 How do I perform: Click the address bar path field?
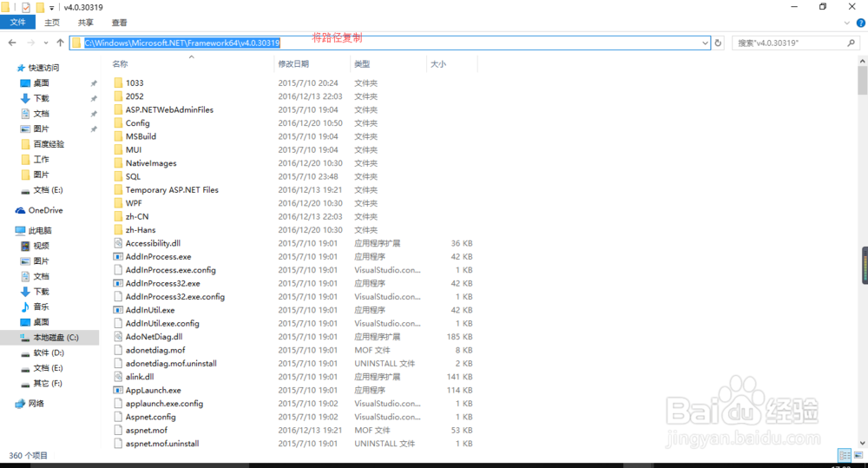[x=390, y=43]
